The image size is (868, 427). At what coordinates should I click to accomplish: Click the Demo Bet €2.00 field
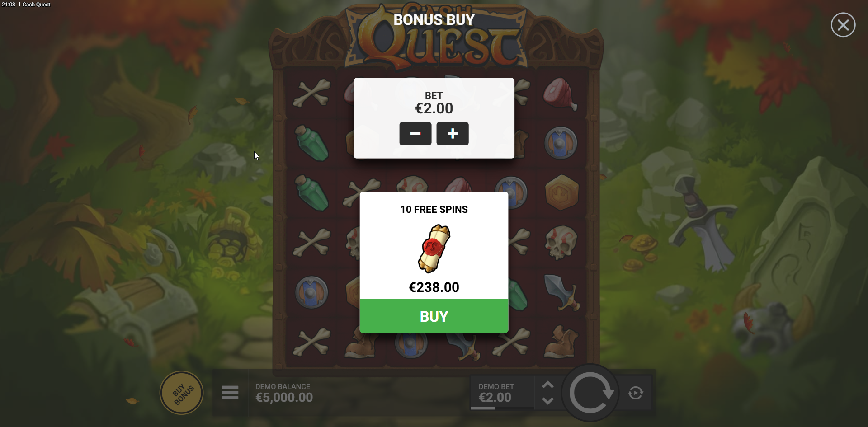[x=502, y=393]
